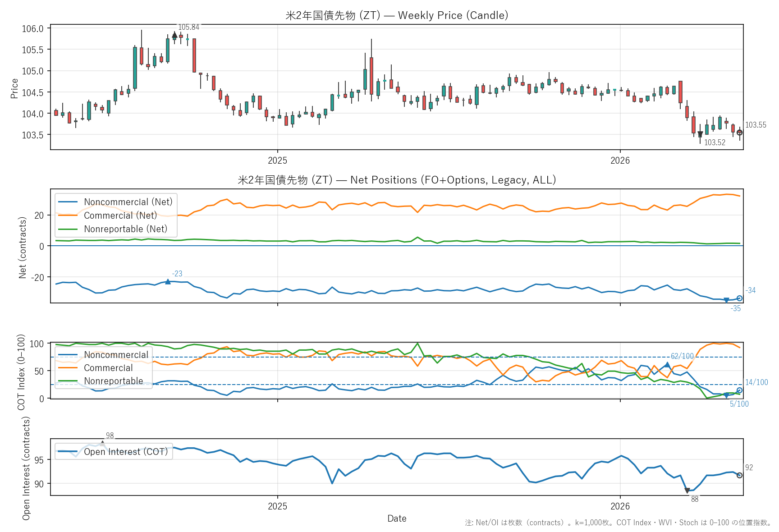Click the 'Open Interest (contracts)' y-axis label
The image size is (779, 532).
26,468
